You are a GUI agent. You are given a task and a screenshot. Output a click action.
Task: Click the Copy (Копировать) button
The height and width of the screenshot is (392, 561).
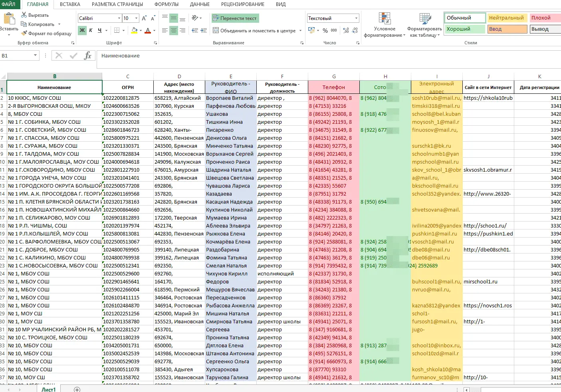[38, 24]
